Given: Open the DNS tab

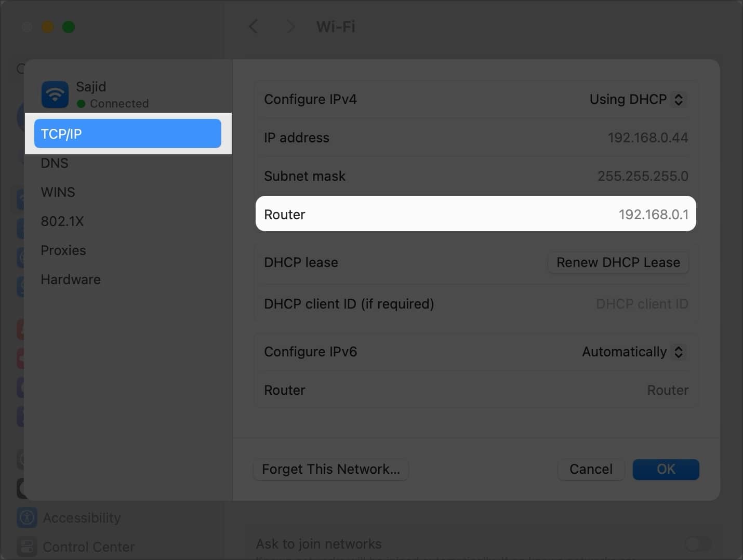Looking at the screenshot, I should click(55, 163).
